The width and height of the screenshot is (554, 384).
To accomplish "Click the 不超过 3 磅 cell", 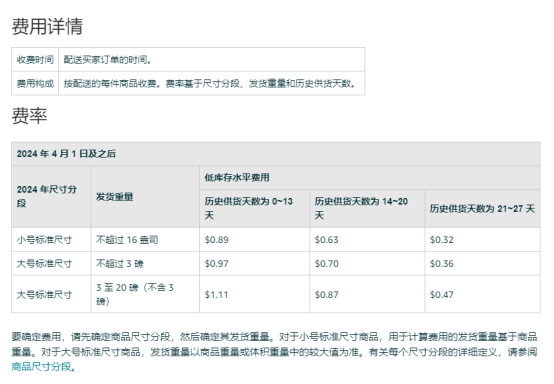I will (145, 264).
